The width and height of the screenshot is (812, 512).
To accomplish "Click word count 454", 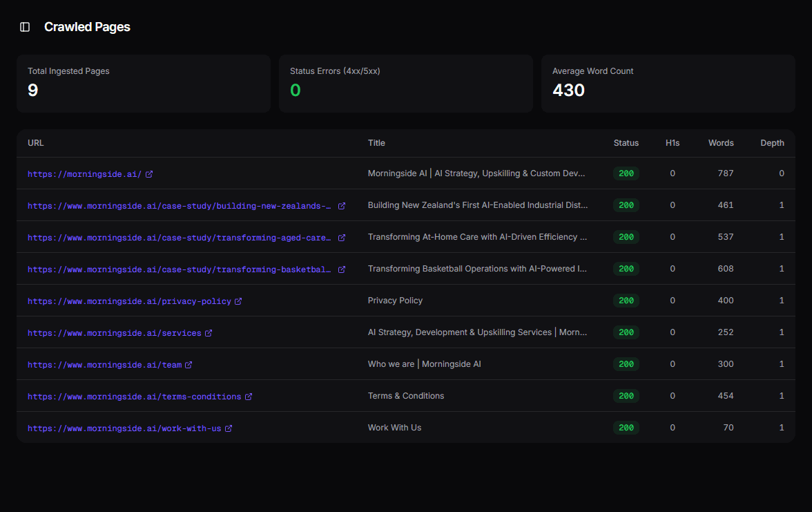I will pyautogui.click(x=726, y=396).
